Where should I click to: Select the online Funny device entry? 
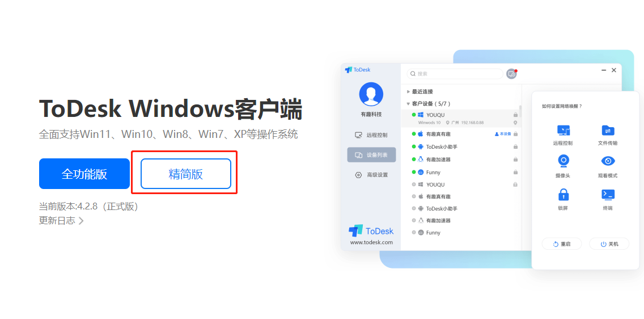(459, 172)
